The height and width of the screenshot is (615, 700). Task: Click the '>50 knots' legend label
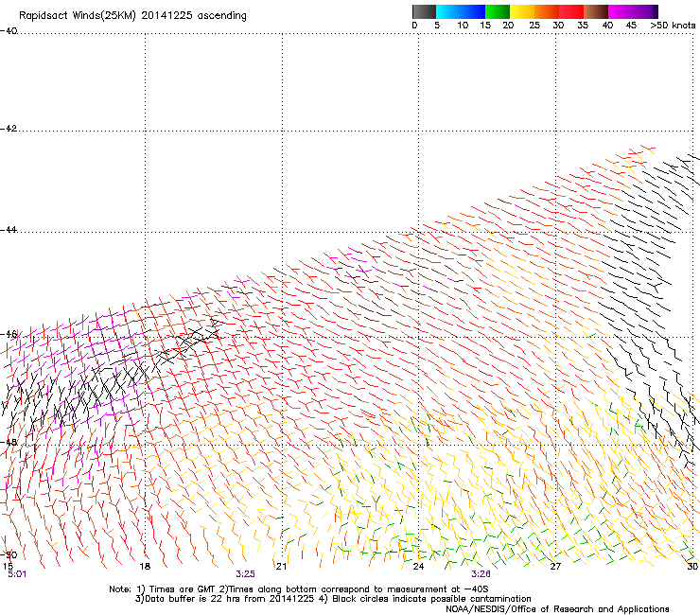pos(673,26)
